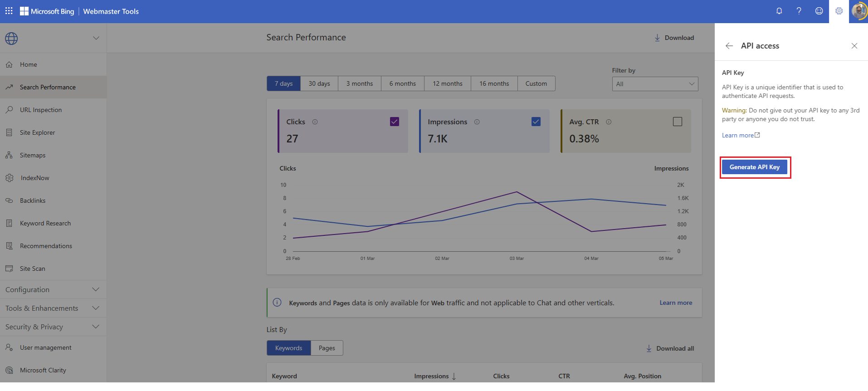Switch to the Pages list tab
The width and height of the screenshot is (868, 391).
click(327, 348)
